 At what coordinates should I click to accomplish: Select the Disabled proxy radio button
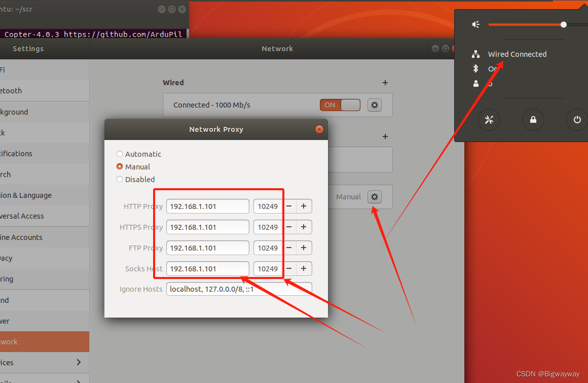(120, 179)
